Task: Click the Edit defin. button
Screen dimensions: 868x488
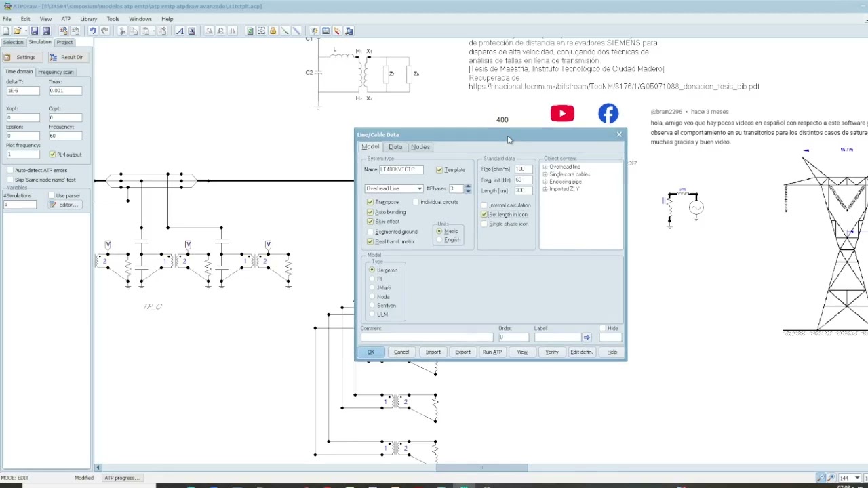Action: 582,352
